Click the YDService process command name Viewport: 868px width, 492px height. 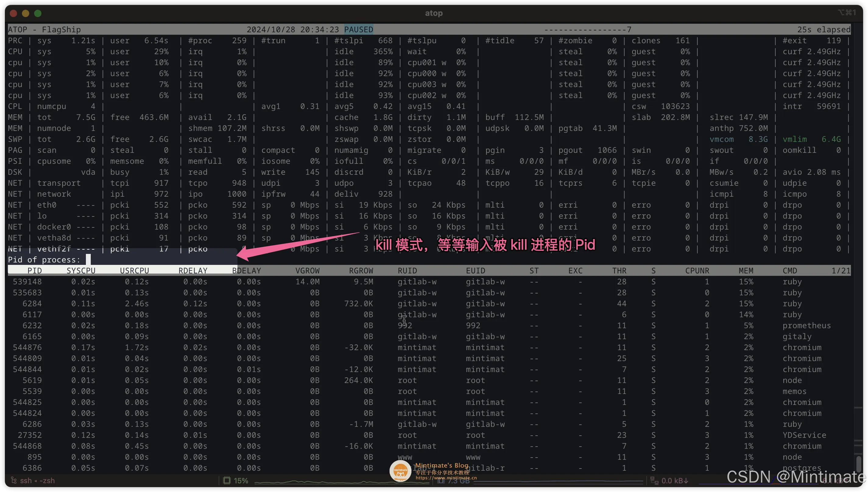point(804,435)
